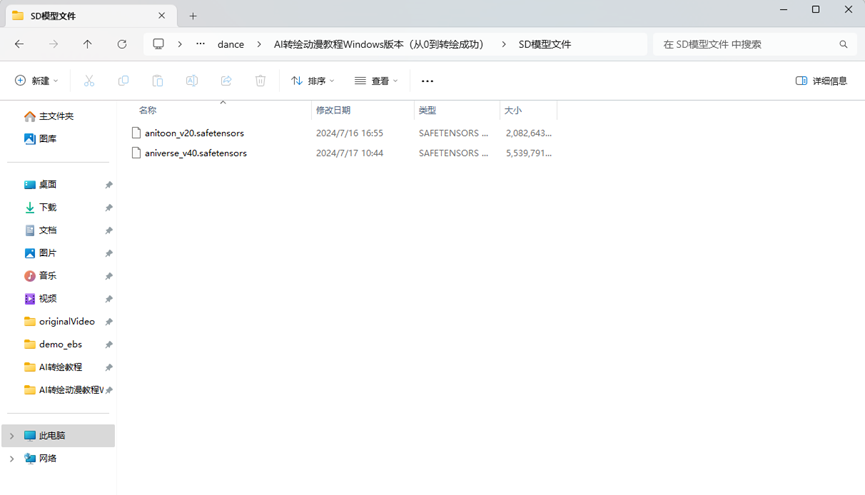The image size is (865, 495).
Task: Click size 5,539,791 cell
Action: (x=528, y=153)
